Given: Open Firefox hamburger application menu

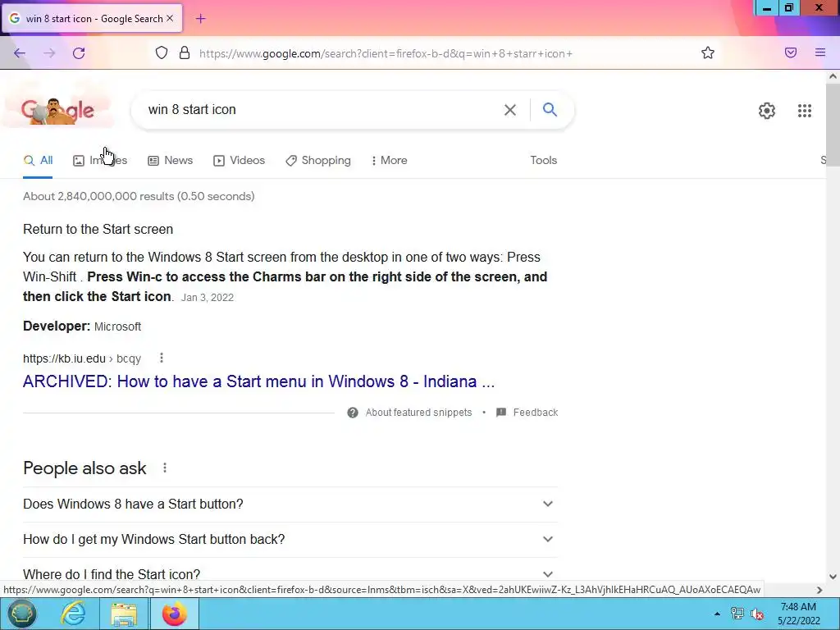Looking at the screenshot, I should pyautogui.click(x=820, y=52).
